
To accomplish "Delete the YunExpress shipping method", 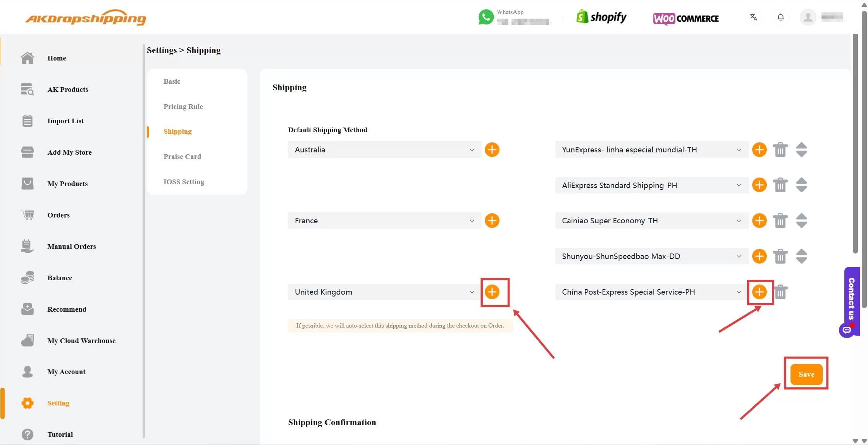I will pos(780,150).
